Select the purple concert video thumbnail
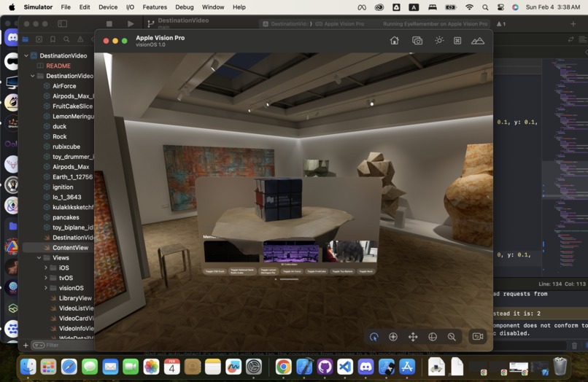588x382 pixels. pos(291,252)
